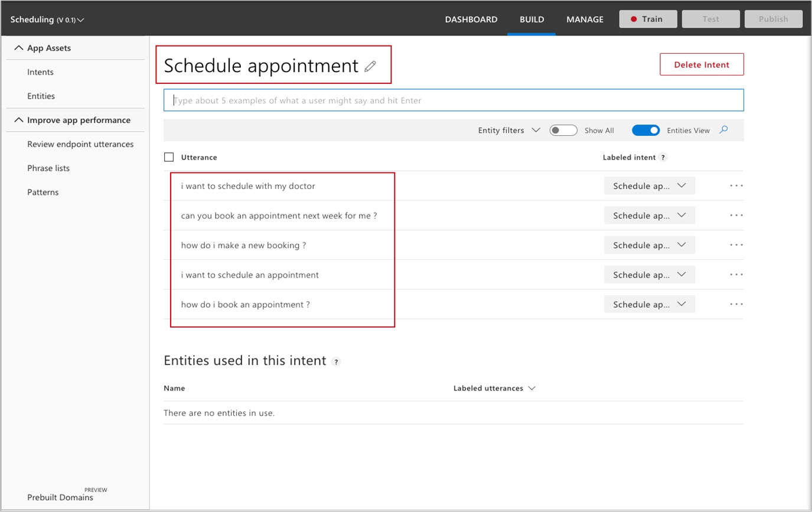Go to the DASHBOARD tab
Screen dimensions: 812x512
(x=471, y=19)
